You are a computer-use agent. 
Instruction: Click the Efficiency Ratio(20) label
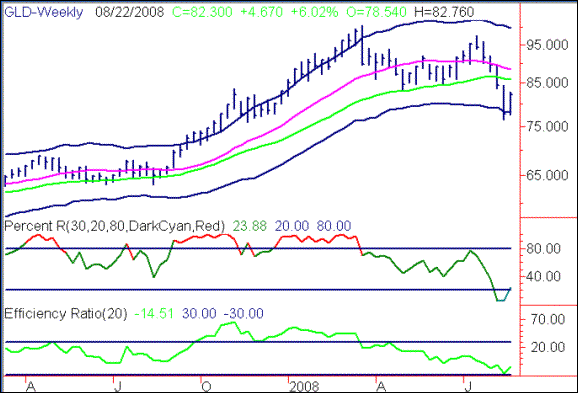click(x=66, y=314)
